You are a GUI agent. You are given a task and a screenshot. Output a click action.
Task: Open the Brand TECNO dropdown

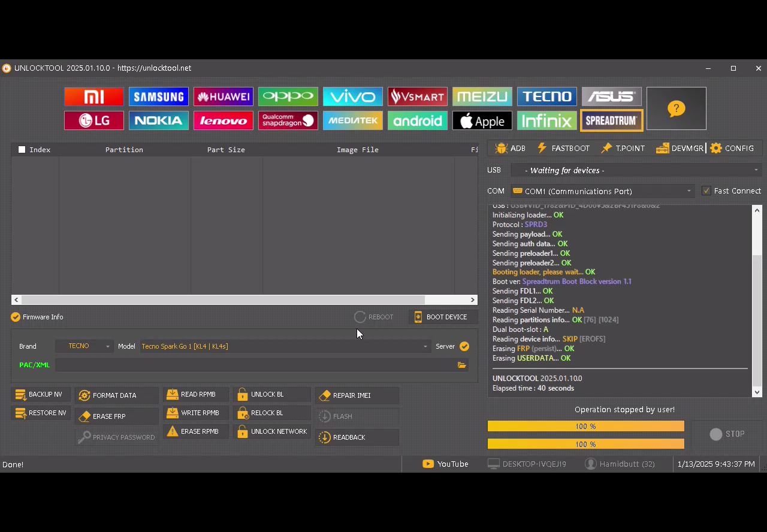(84, 346)
